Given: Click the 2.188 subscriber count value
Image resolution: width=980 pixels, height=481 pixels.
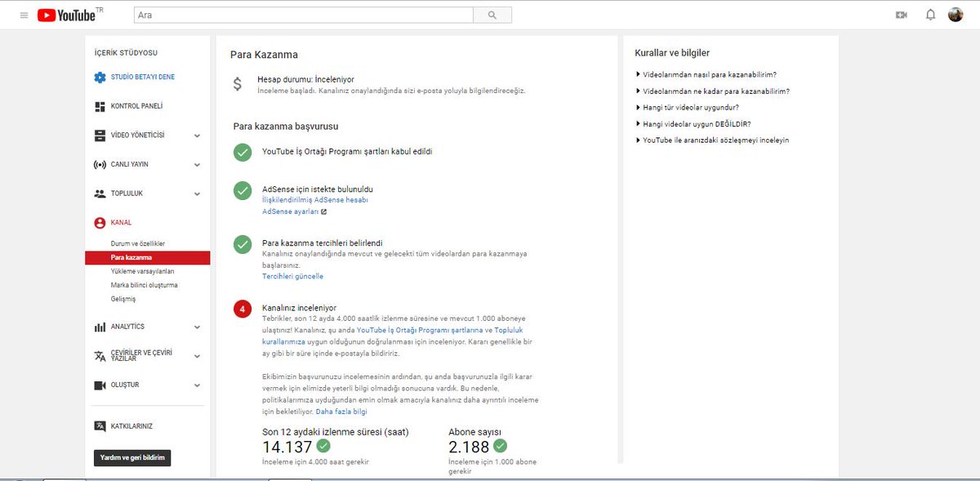Looking at the screenshot, I should pos(469,447).
